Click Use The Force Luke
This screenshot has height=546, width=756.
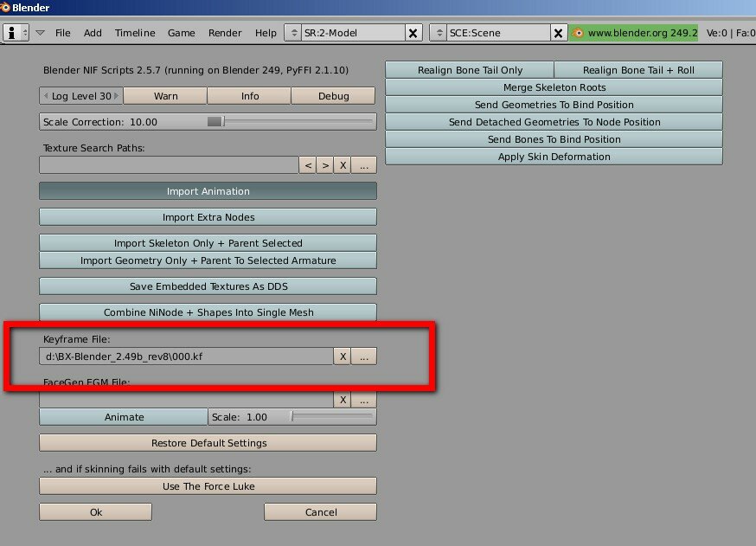click(x=208, y=486)
